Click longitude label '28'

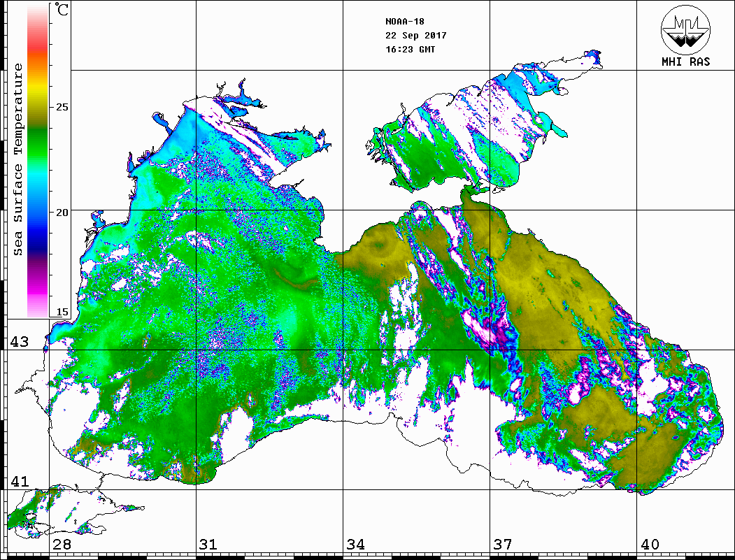point(62,545)
